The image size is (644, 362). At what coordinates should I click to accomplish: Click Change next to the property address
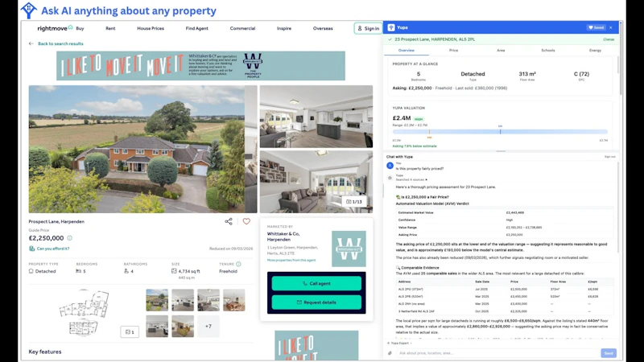pyautogui.click(x=609, y=39)
